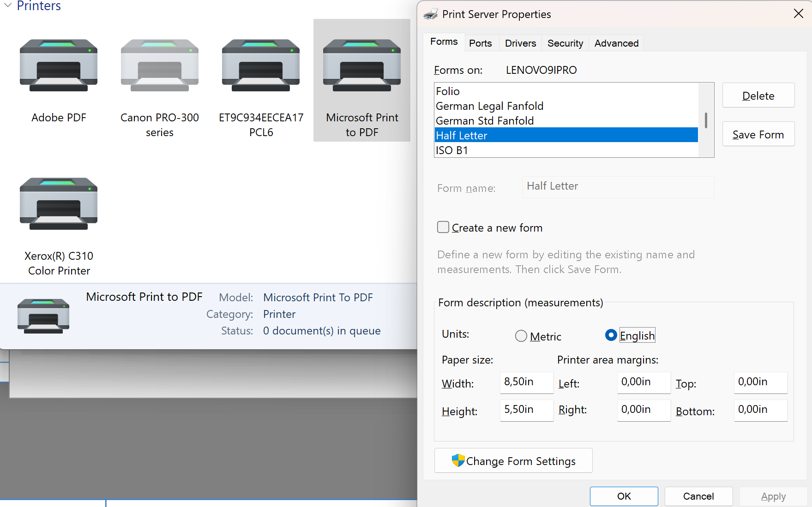This screenshot has width=812, height=507.
Task: Click the Delete button
Action: click(x=758, y=95)
